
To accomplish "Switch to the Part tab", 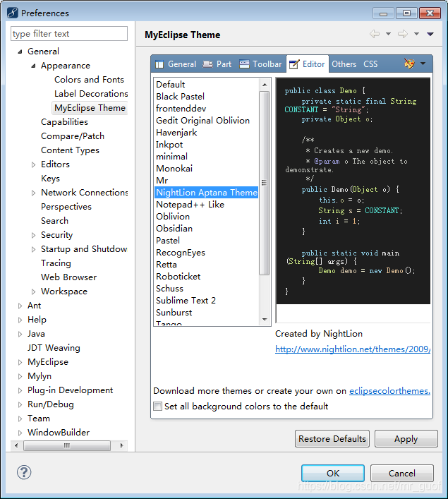I will [x=217, y=64].
